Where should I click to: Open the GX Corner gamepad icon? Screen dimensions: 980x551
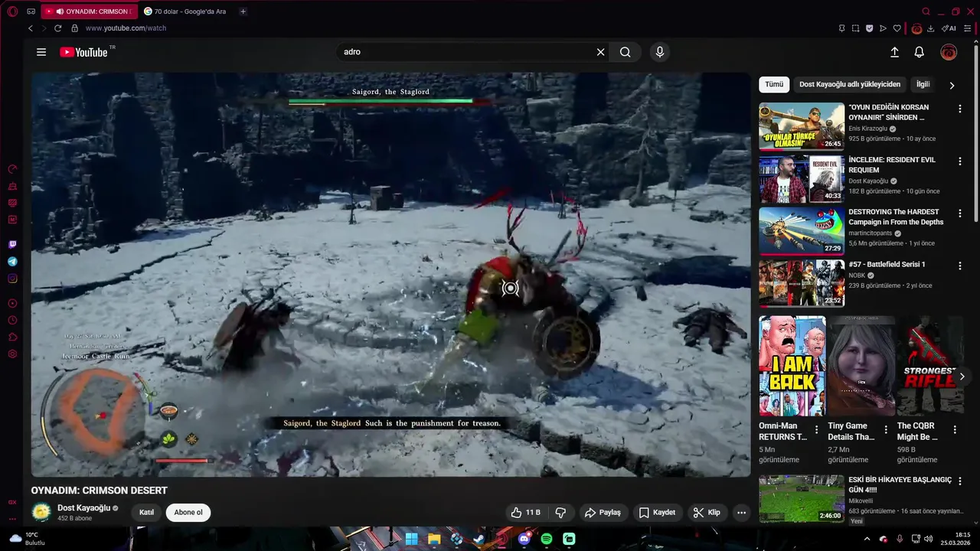tap(31, 11)
